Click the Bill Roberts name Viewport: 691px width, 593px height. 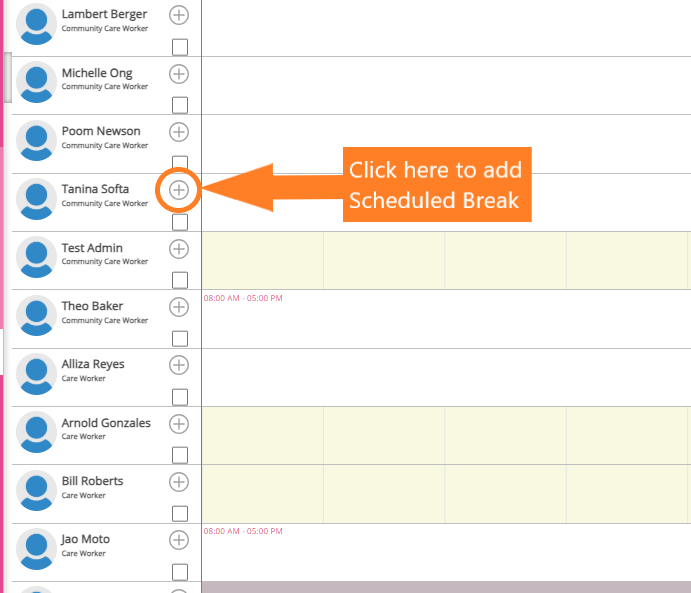92,481
